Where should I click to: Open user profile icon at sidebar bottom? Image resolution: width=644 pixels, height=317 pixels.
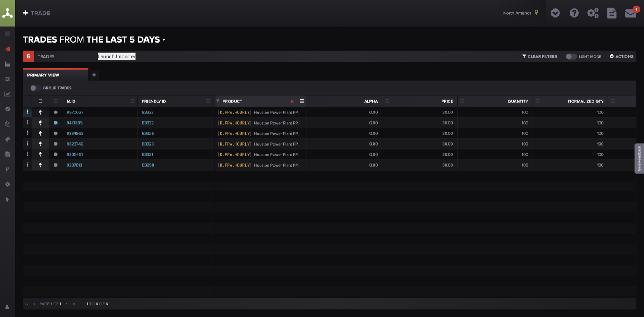click(7, 307)
